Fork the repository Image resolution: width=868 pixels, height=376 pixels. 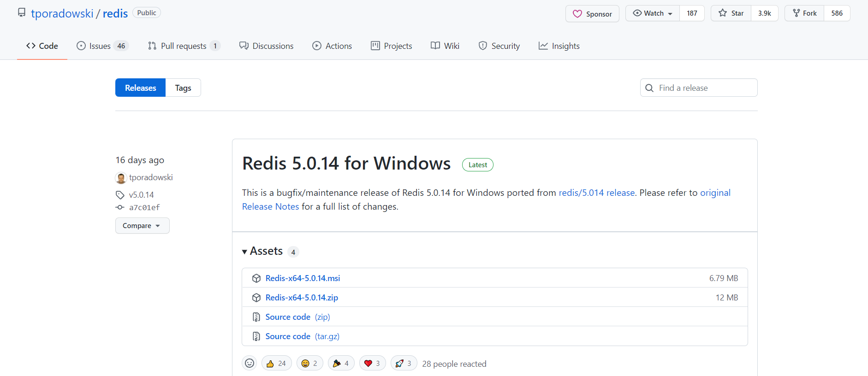(804, 13)
